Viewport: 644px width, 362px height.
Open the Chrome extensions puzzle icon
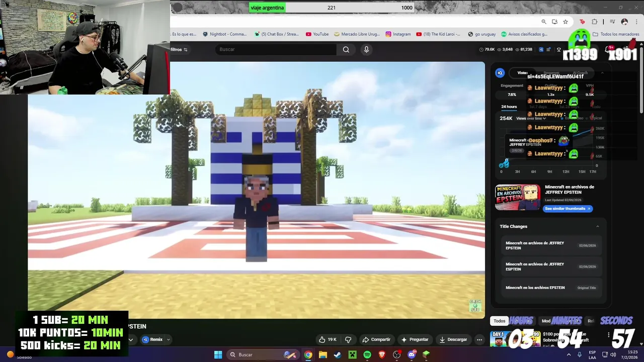coord(595,22)
